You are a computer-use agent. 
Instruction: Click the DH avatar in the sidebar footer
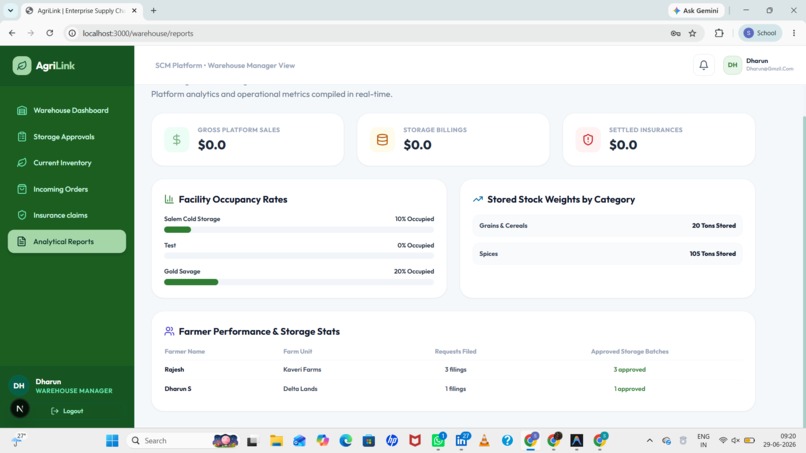19,385
